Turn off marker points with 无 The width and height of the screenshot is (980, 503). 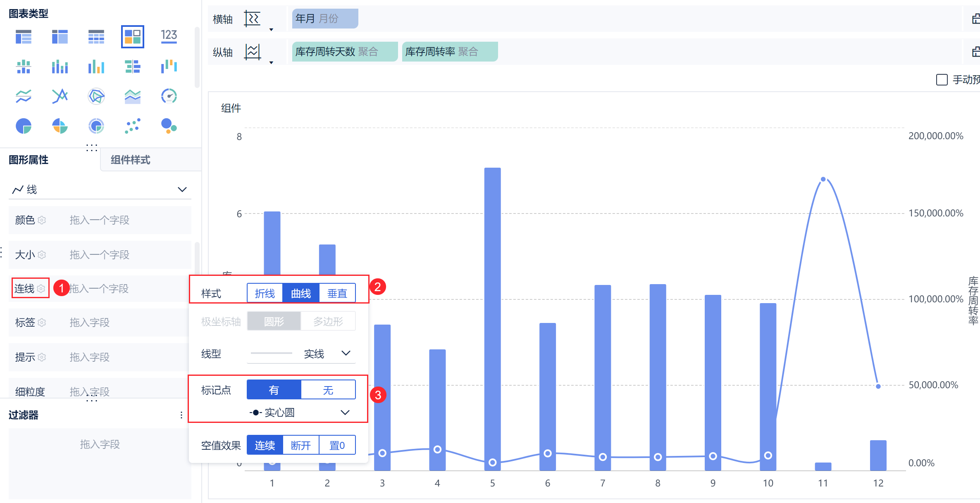click(328, 390)
